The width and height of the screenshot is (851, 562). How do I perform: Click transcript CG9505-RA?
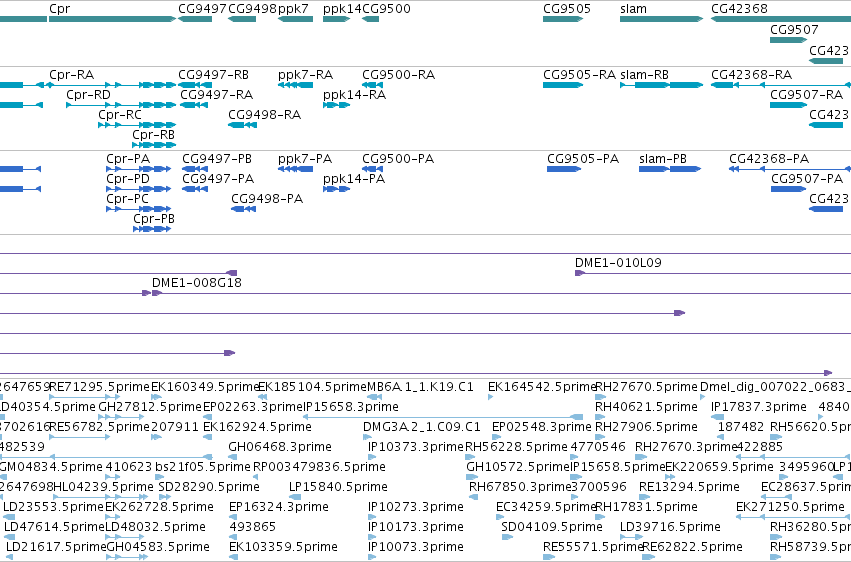[563, 85]
